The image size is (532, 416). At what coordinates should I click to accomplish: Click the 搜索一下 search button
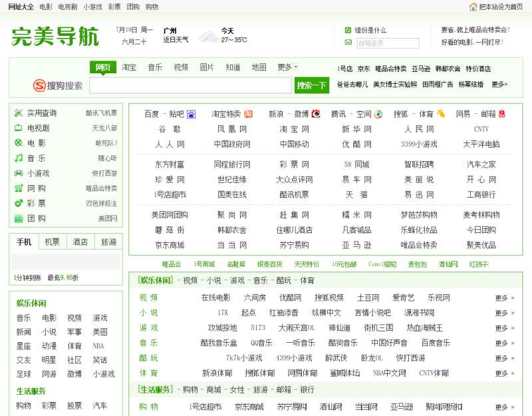311,85
